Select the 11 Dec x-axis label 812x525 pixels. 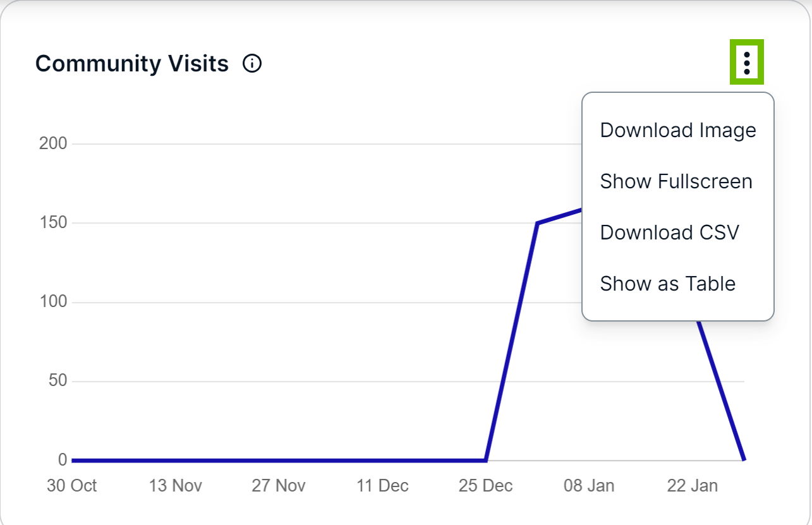382,486
